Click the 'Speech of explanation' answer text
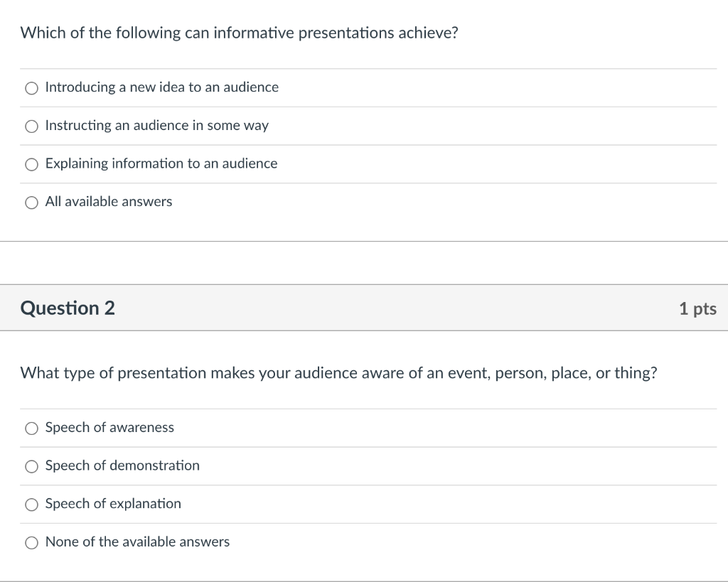The height and width of the screenshot is (582, 728). [113, 504]
